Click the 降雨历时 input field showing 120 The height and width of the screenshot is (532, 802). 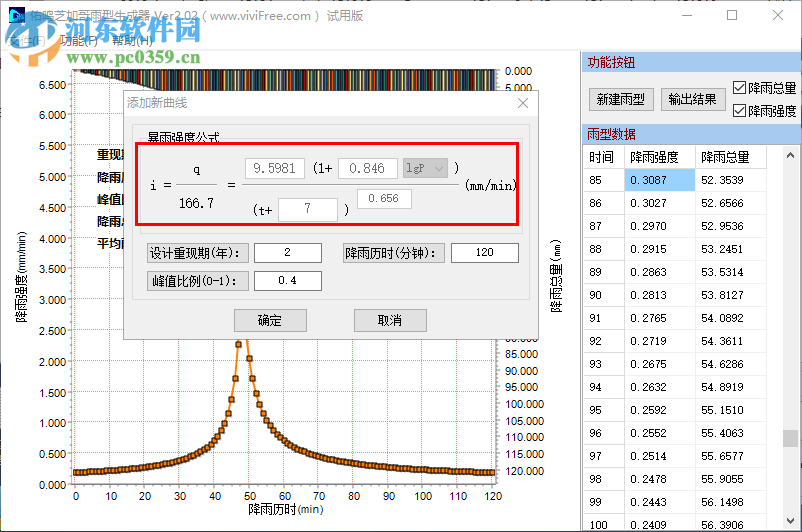click(484, 253)
